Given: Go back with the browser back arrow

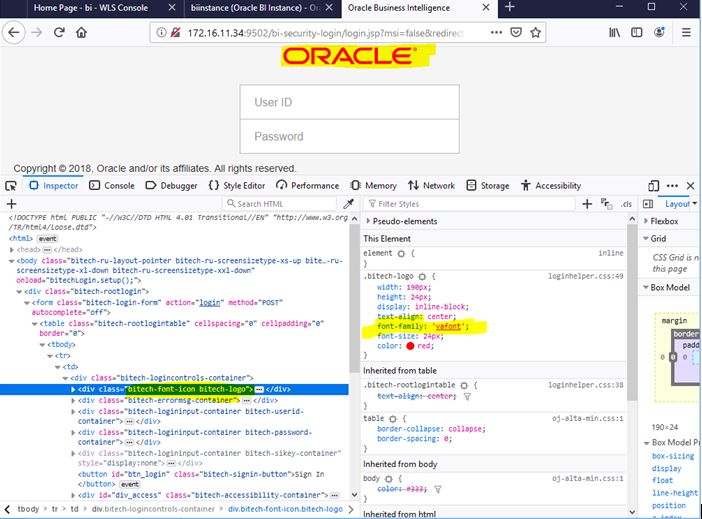Looking at the screenshot, I should [x=14, y=32].
